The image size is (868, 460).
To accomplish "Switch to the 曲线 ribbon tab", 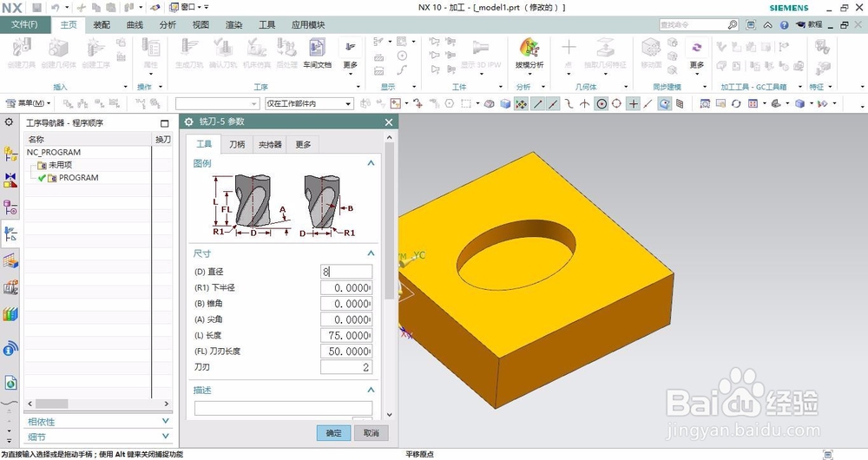I will point(135,25).
